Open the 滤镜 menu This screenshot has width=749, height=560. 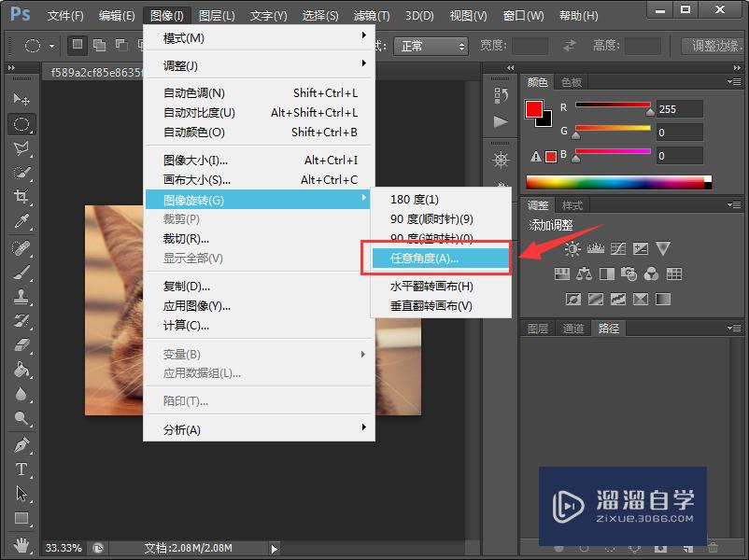370,15
